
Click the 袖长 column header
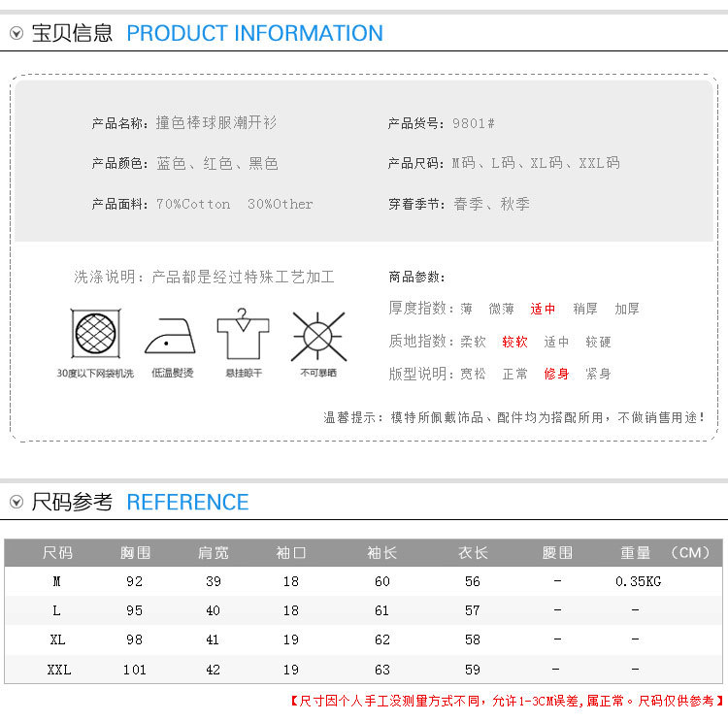click(381, 553)
